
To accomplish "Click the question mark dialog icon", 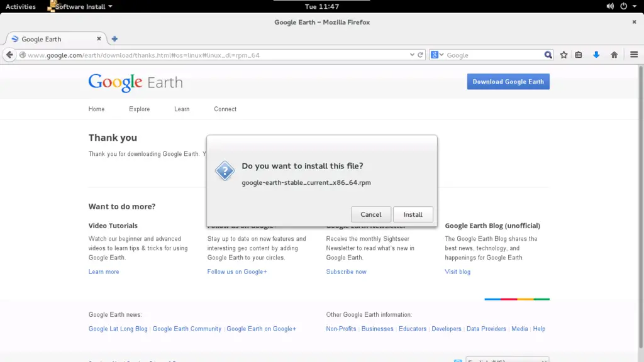I will [225, 171].
